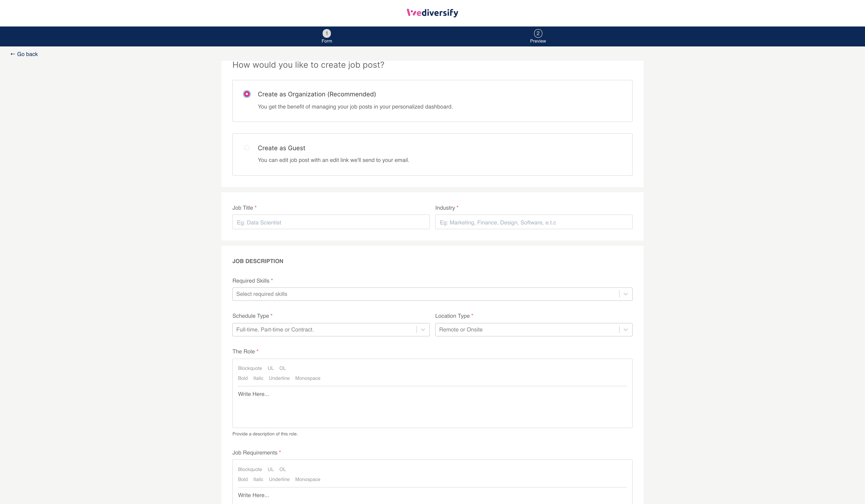Expand the Schedule Type dropdown
The height and width of the screenshot is (504, 865).
click(423, 330)
